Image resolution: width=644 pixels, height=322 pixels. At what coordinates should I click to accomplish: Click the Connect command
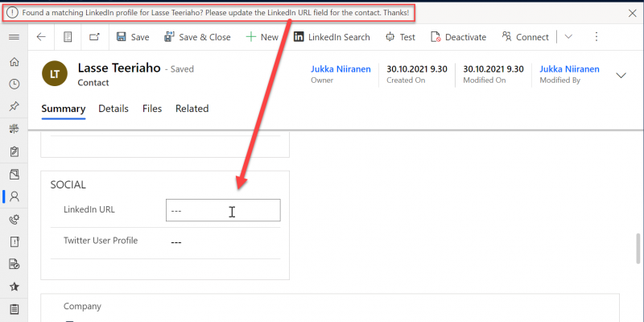(x=526, y=37)
